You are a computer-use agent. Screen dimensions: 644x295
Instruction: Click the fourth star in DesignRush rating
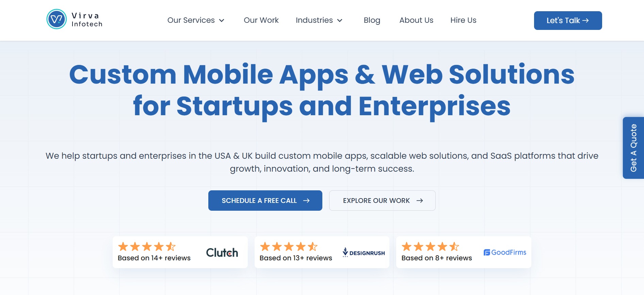click(300, 246)
